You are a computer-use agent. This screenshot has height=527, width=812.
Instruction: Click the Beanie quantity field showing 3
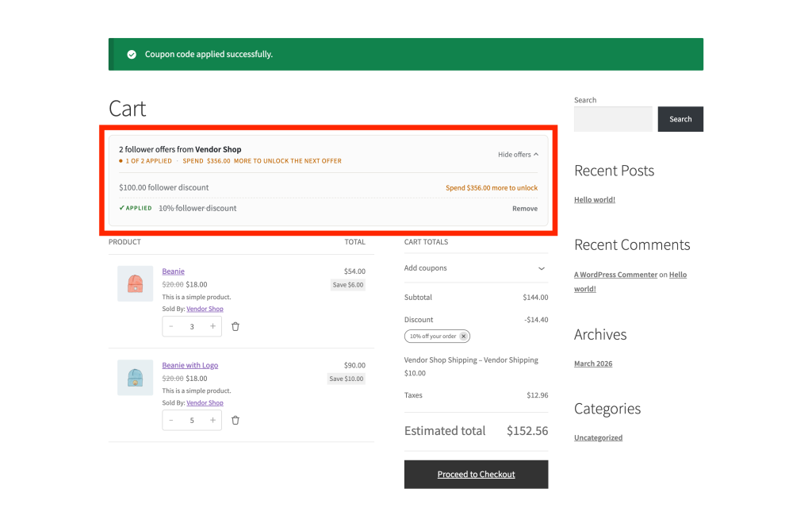pyautogui.click(x=192, y=326)
